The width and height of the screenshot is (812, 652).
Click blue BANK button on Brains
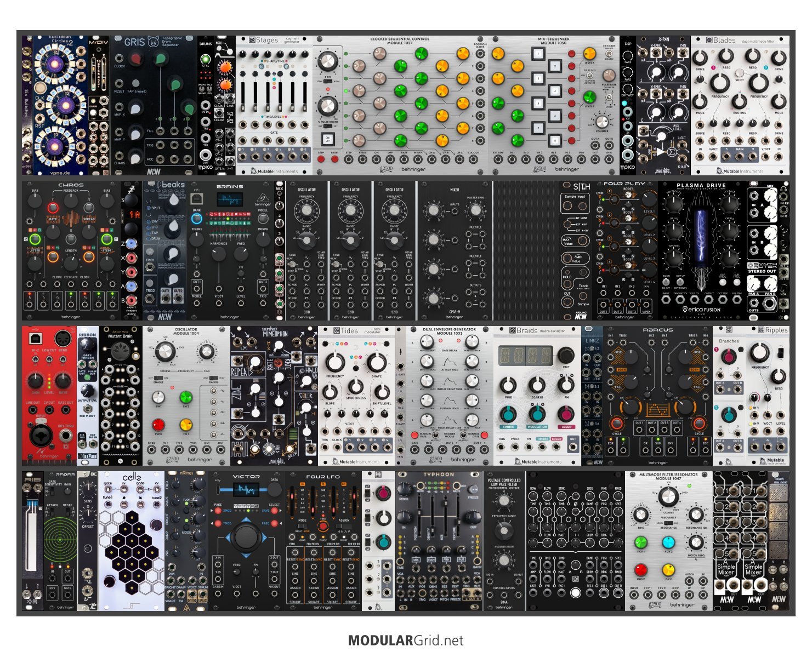(196, 219)
